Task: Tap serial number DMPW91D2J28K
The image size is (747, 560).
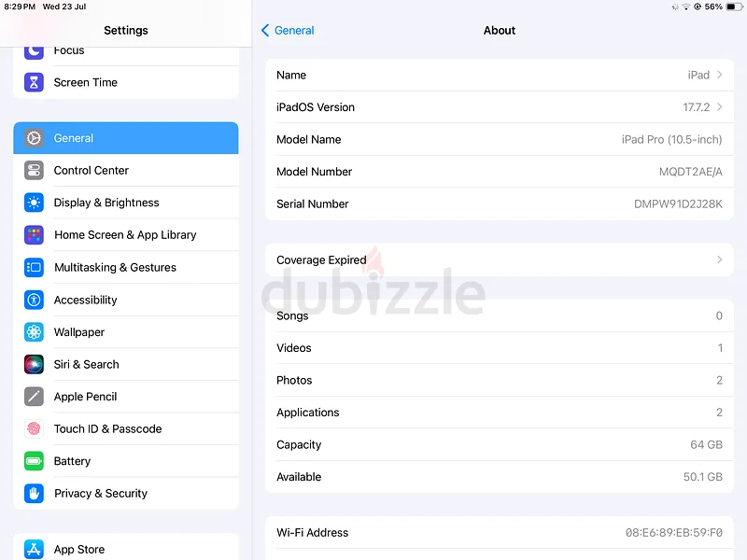Action: pos(678,203)
